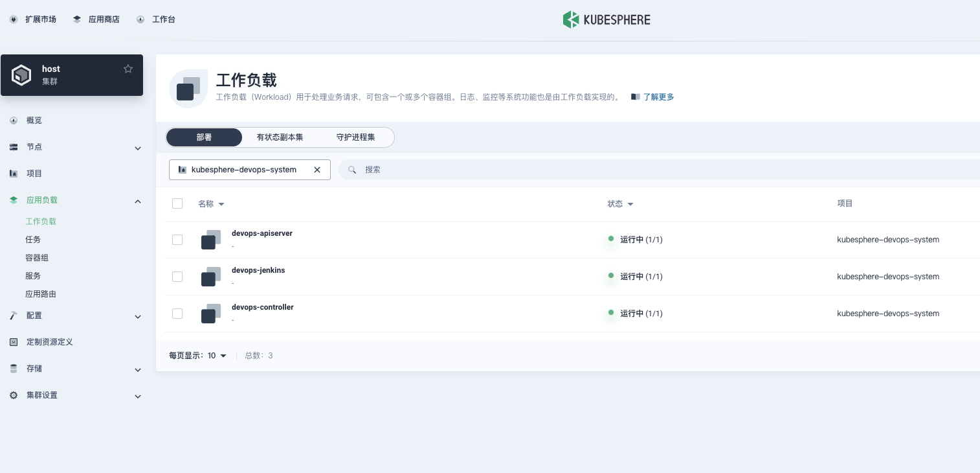Toggle the select-all checkbox in header
This screenshot has height=473, width=980.
[177, 203]
